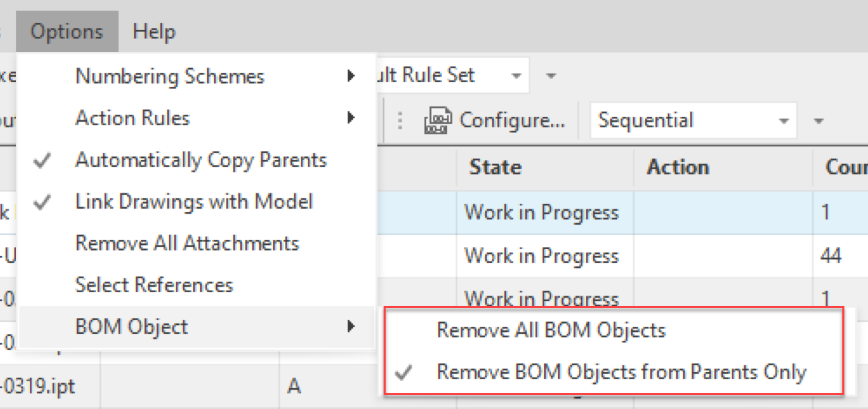868x409 pixels.
Task: Select the first Work in Progress row
Action: (x=541, y=212)
